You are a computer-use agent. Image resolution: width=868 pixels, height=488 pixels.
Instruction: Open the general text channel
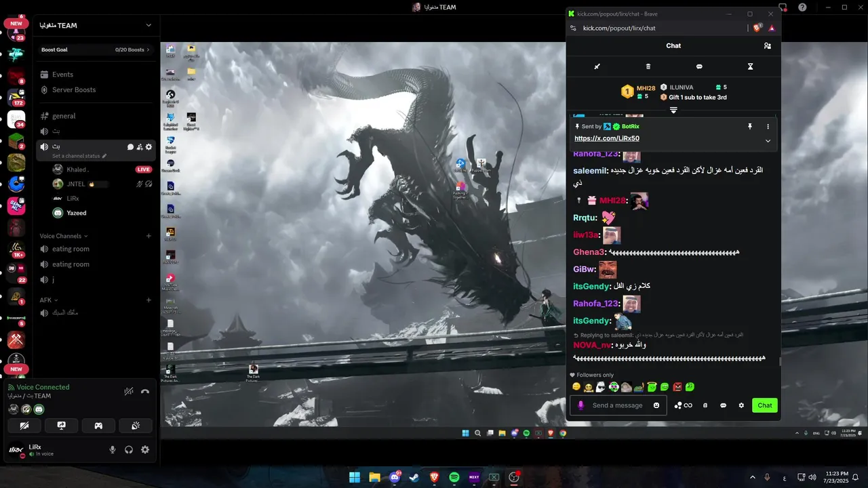pyautogui.click(x=96, y=116)
